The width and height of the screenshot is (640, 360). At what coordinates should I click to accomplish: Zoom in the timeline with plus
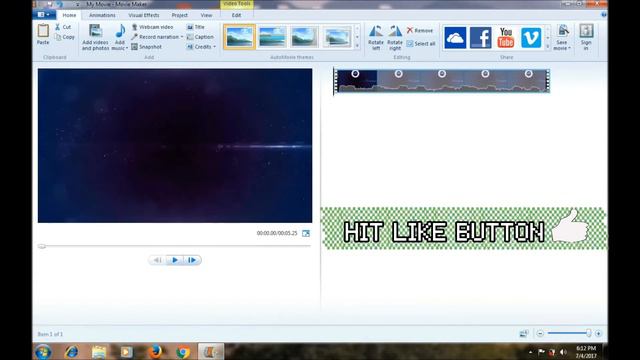[598, 333]
